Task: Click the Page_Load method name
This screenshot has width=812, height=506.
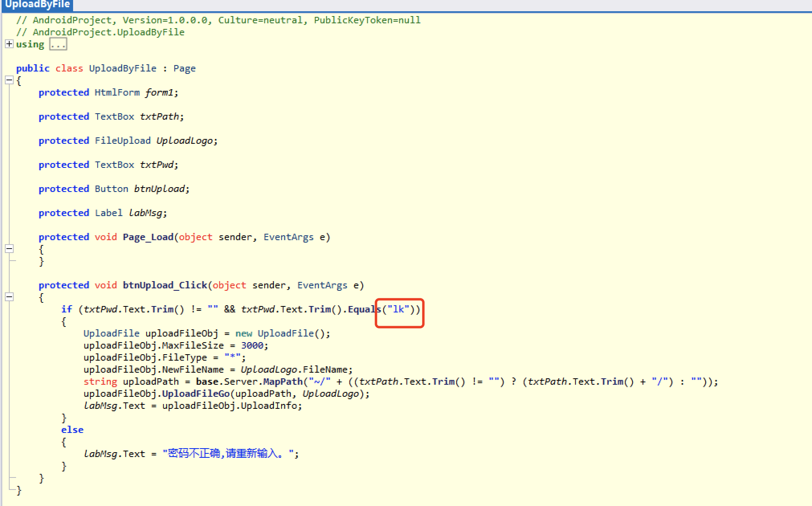Action: click(x=148, y=237)
